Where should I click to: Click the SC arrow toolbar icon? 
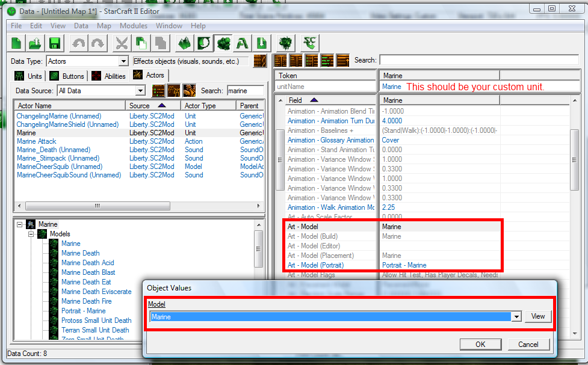310,43
